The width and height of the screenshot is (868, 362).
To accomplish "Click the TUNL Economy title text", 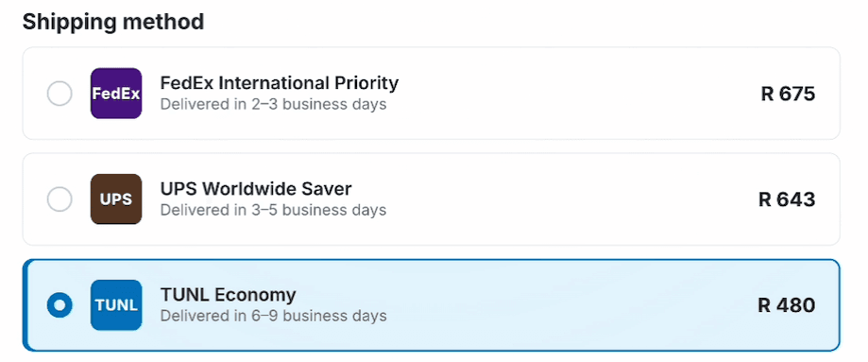I will 228,294.
